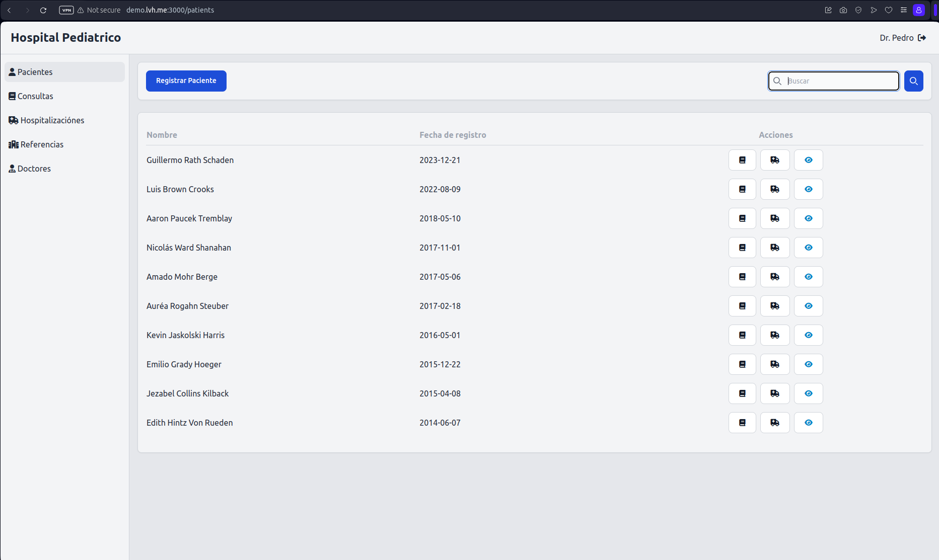Image resolution: width=939 pixels, height=560 pixels.
Task: Go to Hospitalizaciónes section
Action: [x=64, y=120]
